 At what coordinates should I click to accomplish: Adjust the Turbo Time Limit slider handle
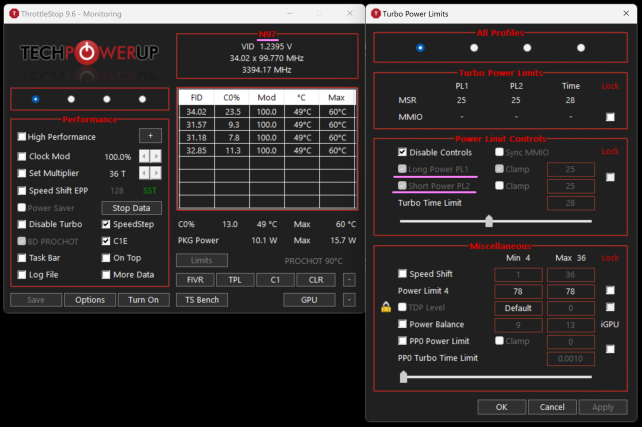489,221
